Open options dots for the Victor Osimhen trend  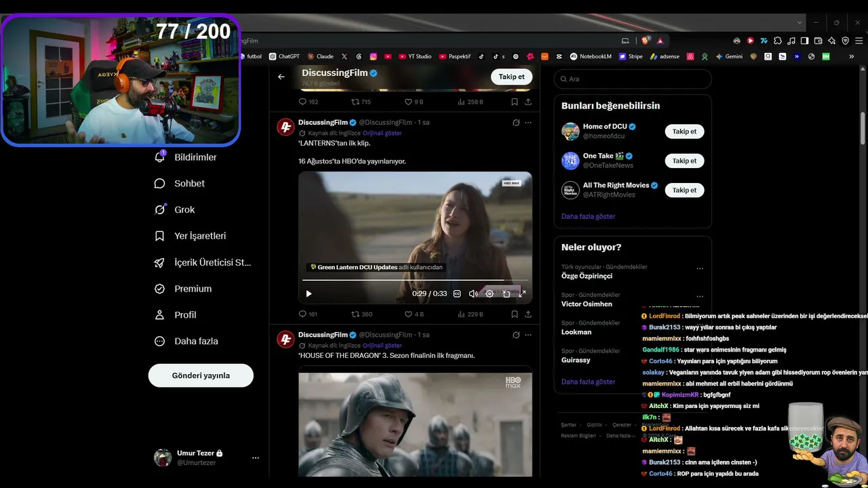[x=700, y=296]
